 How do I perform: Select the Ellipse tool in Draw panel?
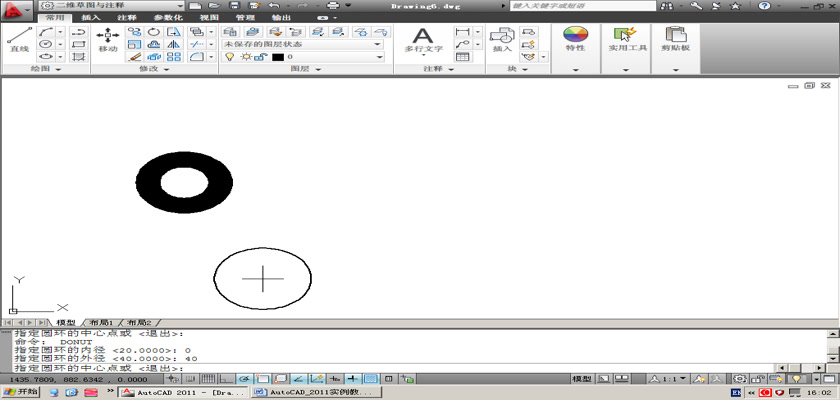(46, 56)
